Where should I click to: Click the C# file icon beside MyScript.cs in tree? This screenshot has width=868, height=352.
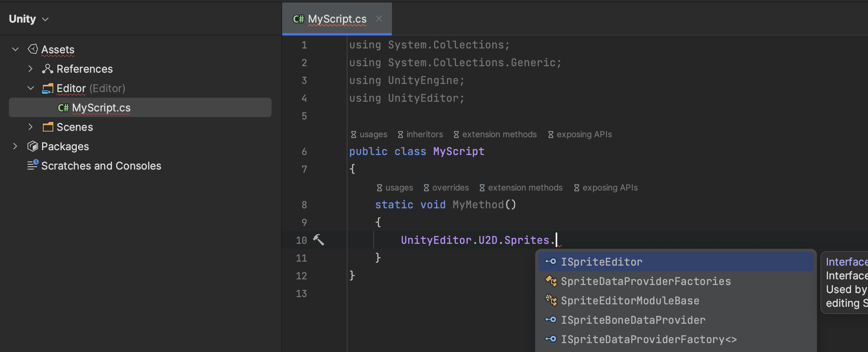[63, 108]
